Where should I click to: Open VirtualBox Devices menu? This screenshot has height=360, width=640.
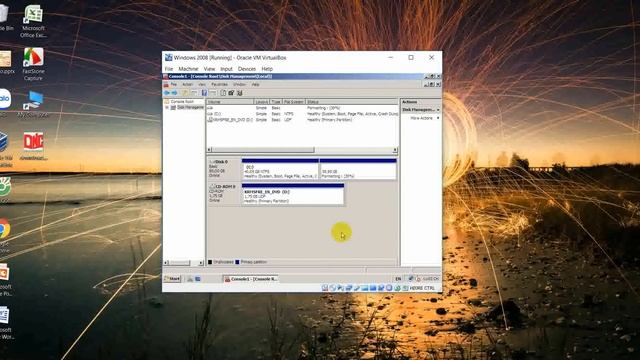247,69
